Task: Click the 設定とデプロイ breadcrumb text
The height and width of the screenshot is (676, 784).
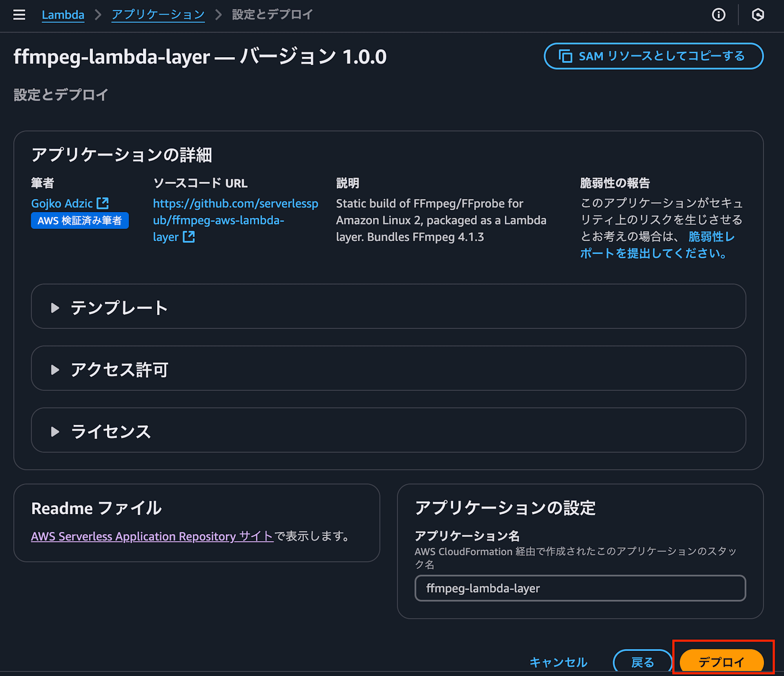Action: pyautogui.click(x=272, y=15)
